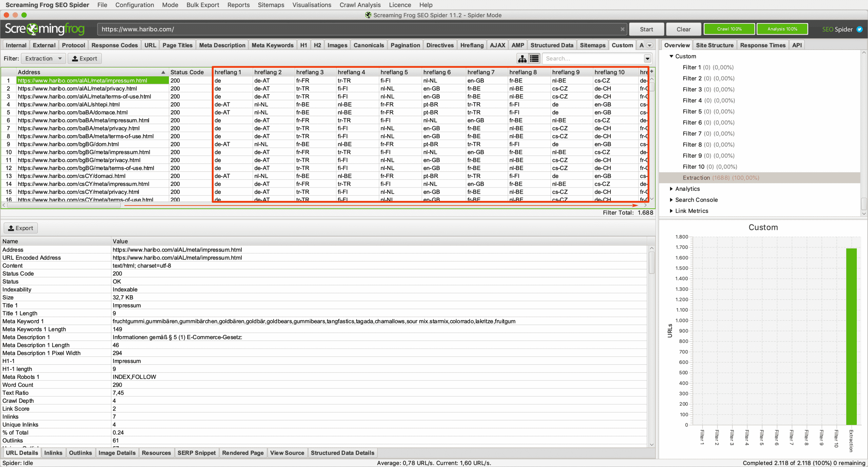868x467 pixels.
Task: Click the vertical scrollbar of URL details panel
Action: coord(651,263)
